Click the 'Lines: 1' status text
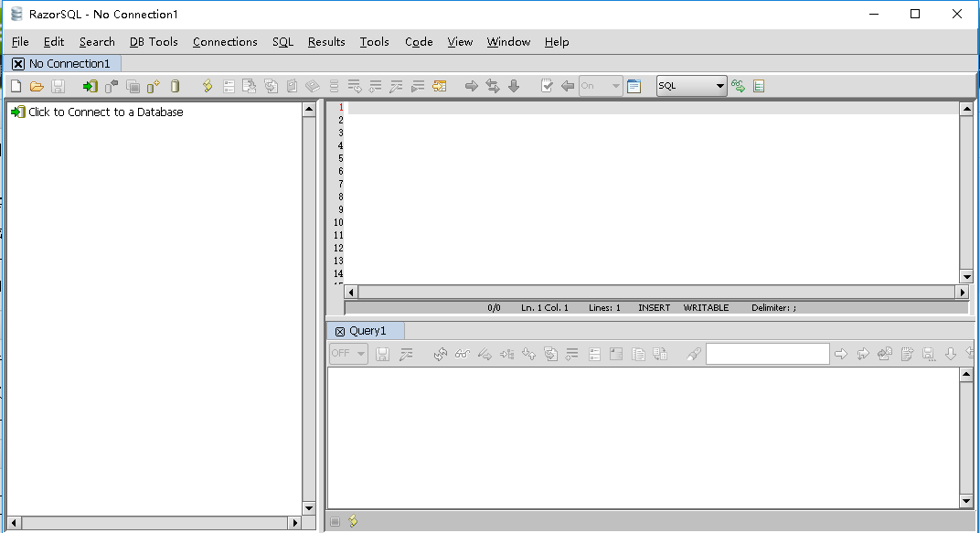 click(x=604, y=308)
